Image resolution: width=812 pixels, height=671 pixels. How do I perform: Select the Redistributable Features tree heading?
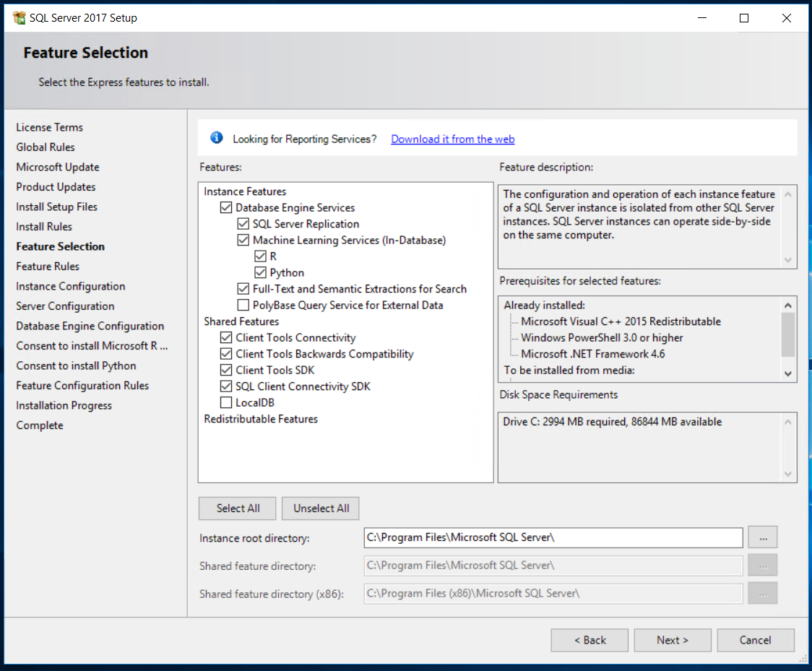click(261, 419)
